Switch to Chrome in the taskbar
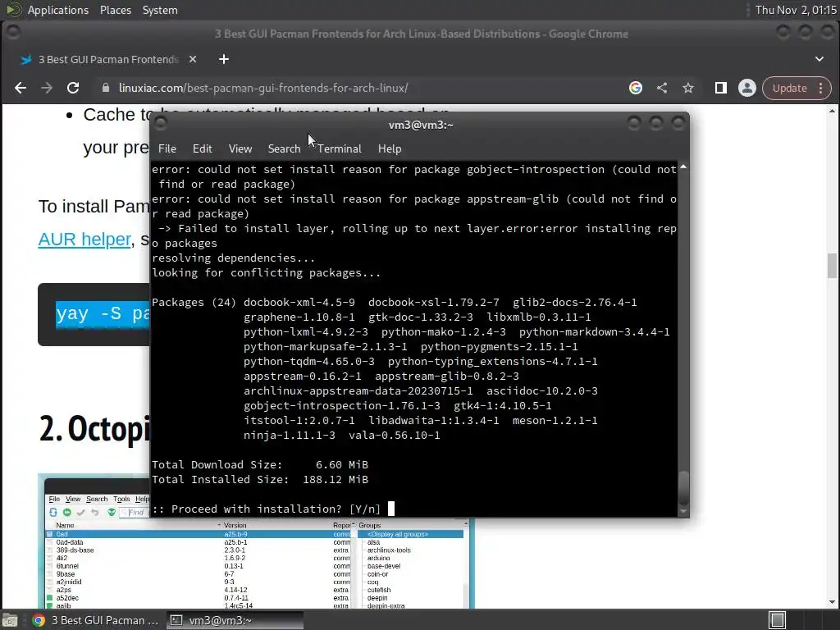This screenshot has height=630, width=840. click(x=95, y=620)
